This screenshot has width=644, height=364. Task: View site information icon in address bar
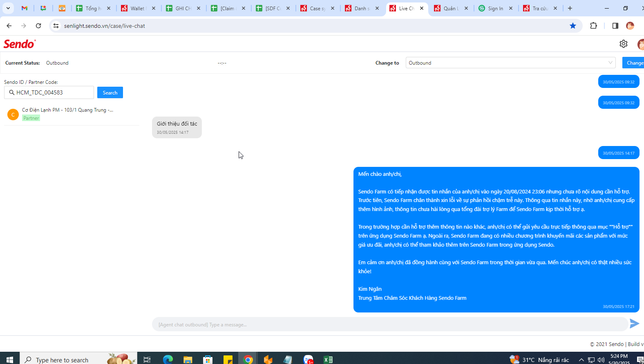coord(56,26)
